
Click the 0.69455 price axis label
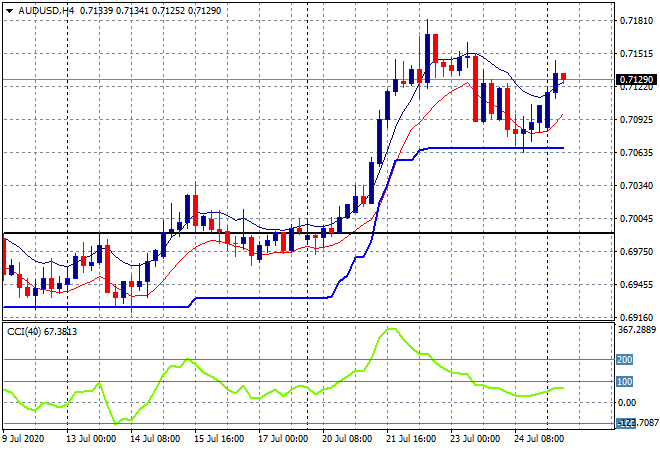coord(636,285)
